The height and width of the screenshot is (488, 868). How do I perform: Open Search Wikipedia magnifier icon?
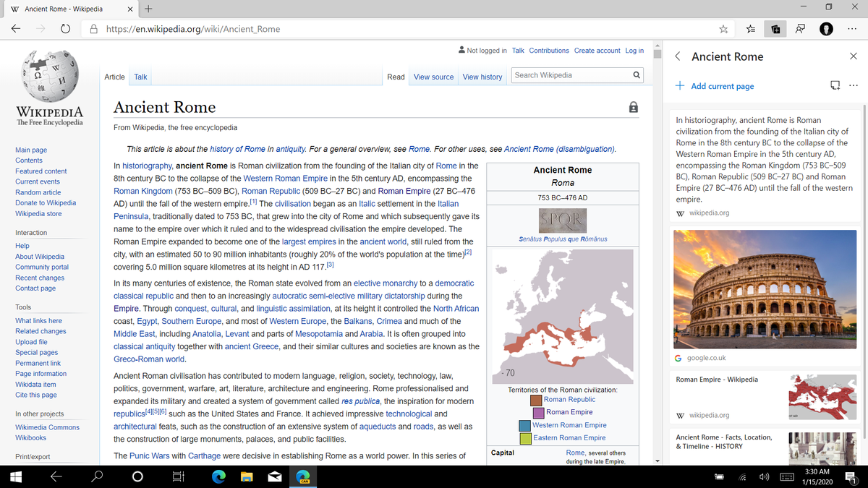pos(636,74)
